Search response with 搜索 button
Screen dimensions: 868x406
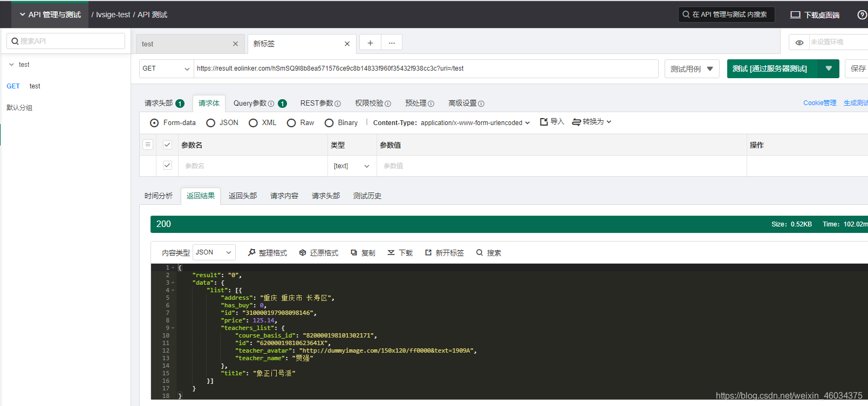click(488, 253)
